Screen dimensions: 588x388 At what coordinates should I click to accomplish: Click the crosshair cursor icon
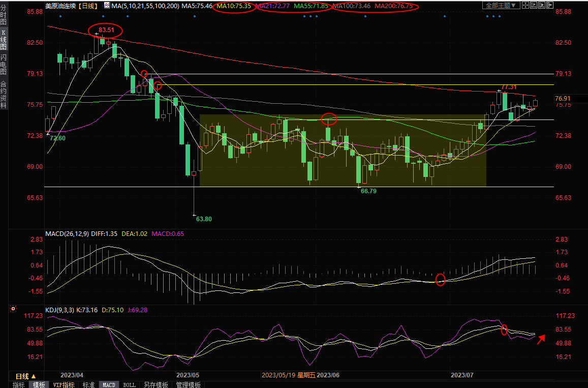tap(526, 6)
